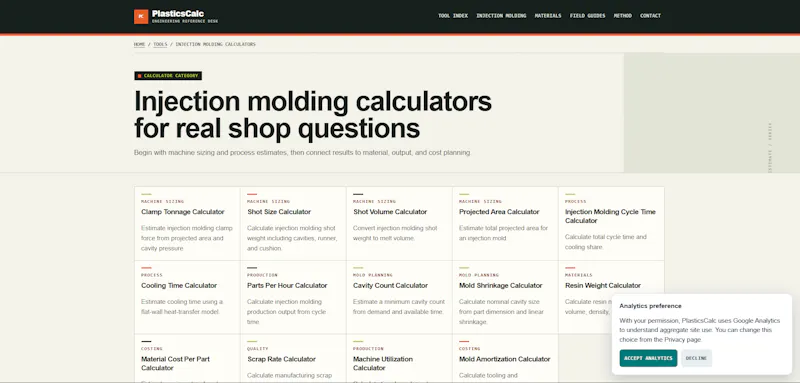Image resolution: width=800 pixels, height=383 pixels.
Task: Open the Cooling Time Calculator
Action: [x=179, y=286]
